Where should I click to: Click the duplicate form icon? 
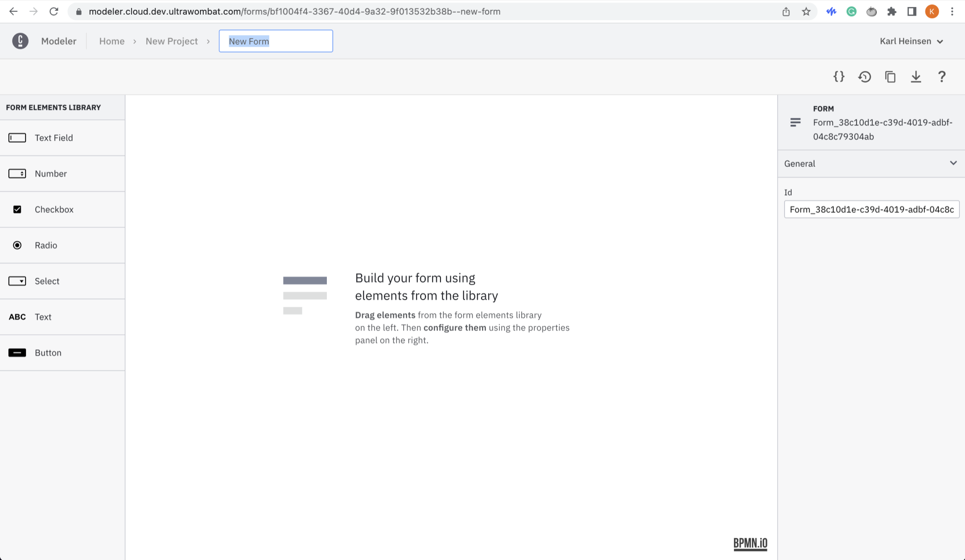click(890, 76)
